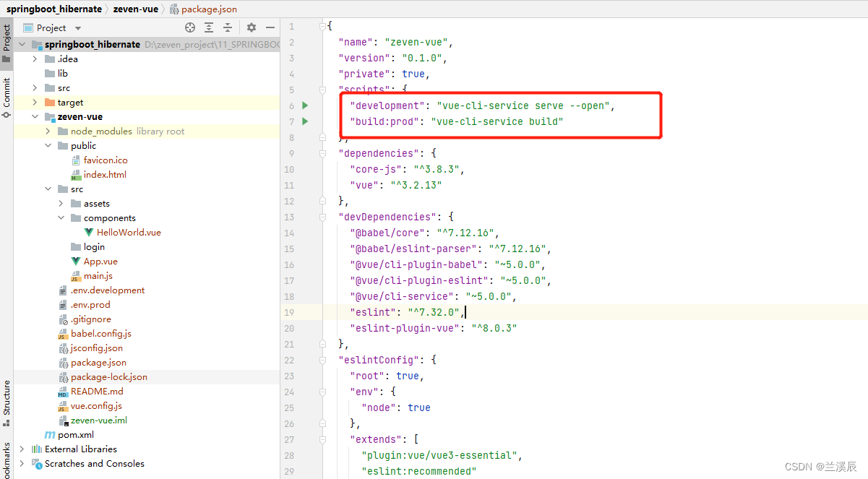This screenshot has height=479, width=868.
Task: Click package.json breadcrumb
Action: pos(202,9)
